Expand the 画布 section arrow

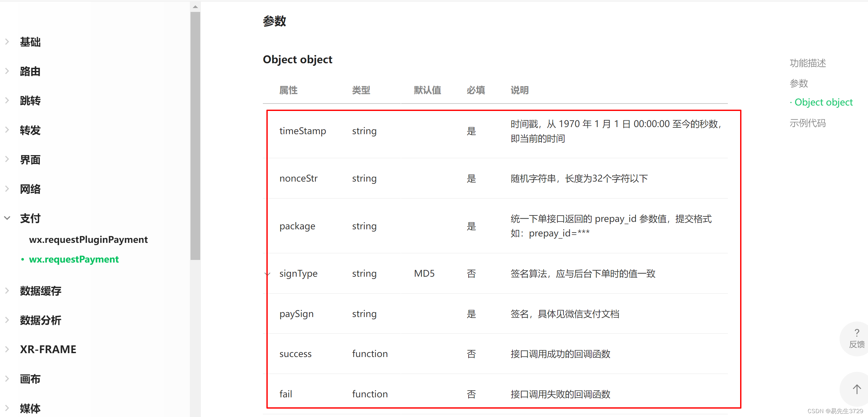click(7, 379)
